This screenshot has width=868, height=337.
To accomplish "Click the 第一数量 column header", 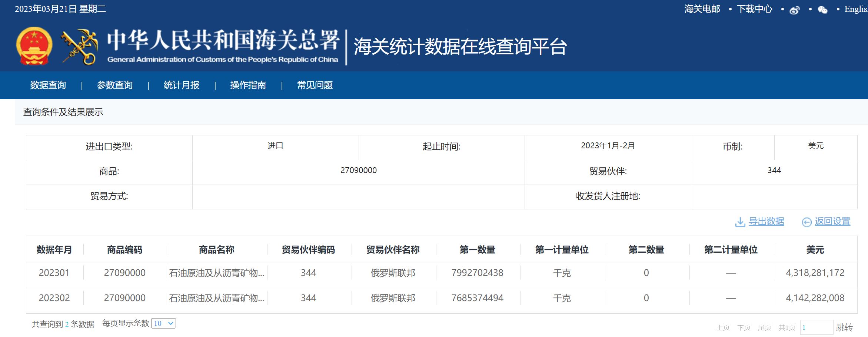I will coord(478,250).
